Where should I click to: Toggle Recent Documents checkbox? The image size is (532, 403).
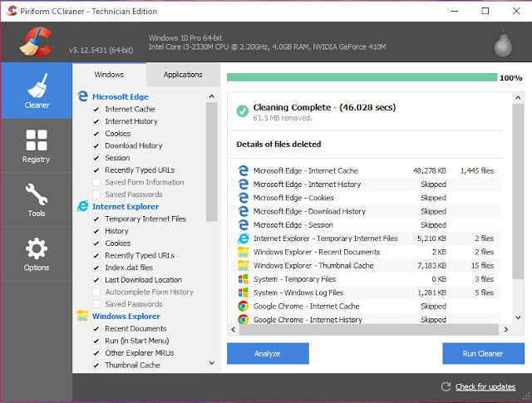(96, 328)
